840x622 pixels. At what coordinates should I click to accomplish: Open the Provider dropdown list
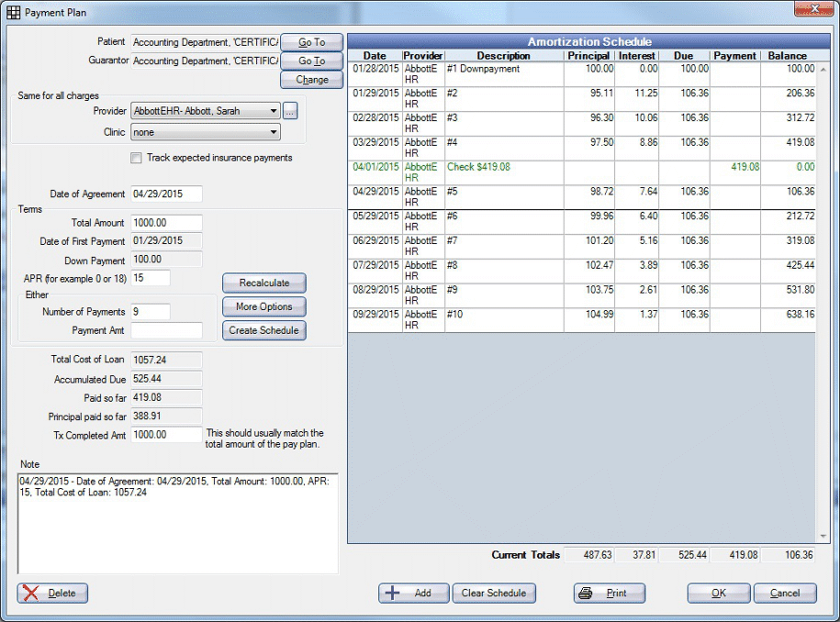pyautogui.click(x=274, y=111)
